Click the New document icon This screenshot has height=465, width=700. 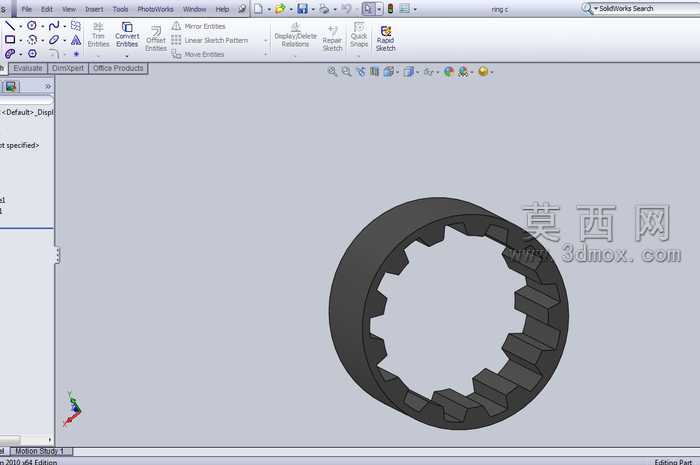coord(258,8)
